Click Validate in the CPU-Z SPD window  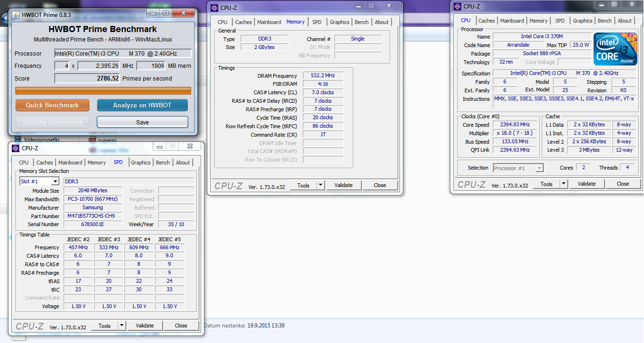[x=145, y=326]
